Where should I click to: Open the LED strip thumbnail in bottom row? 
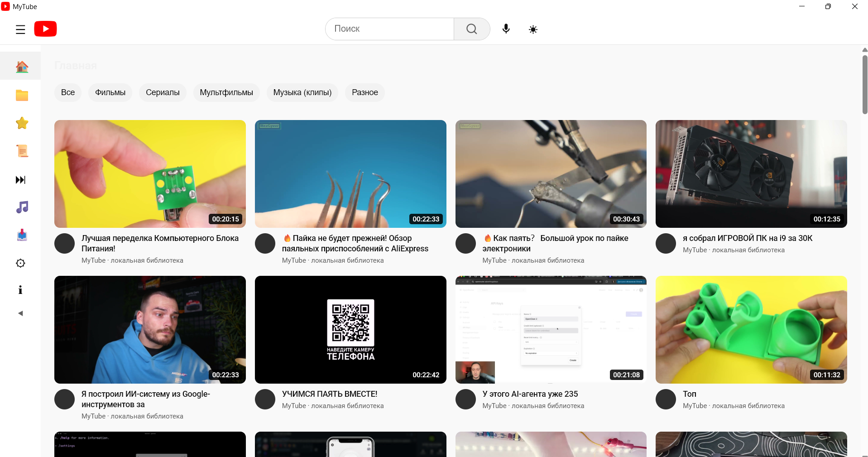(551, 444)
